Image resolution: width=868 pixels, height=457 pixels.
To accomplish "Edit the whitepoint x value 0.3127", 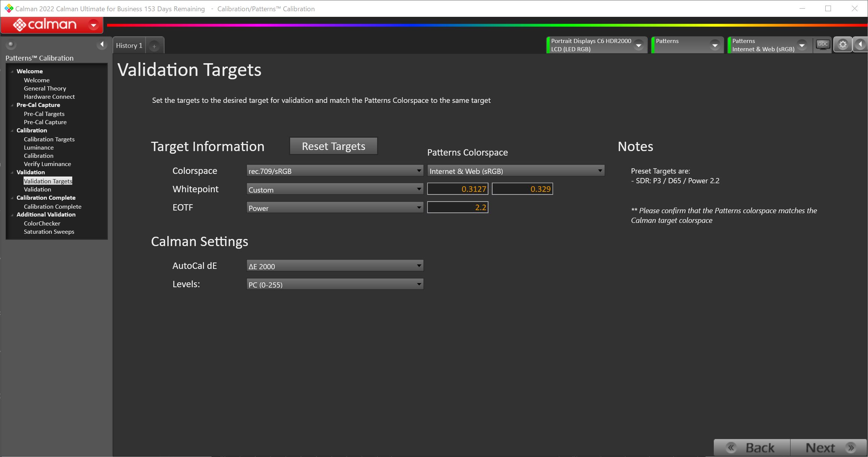I will click(x=458, y=189).
